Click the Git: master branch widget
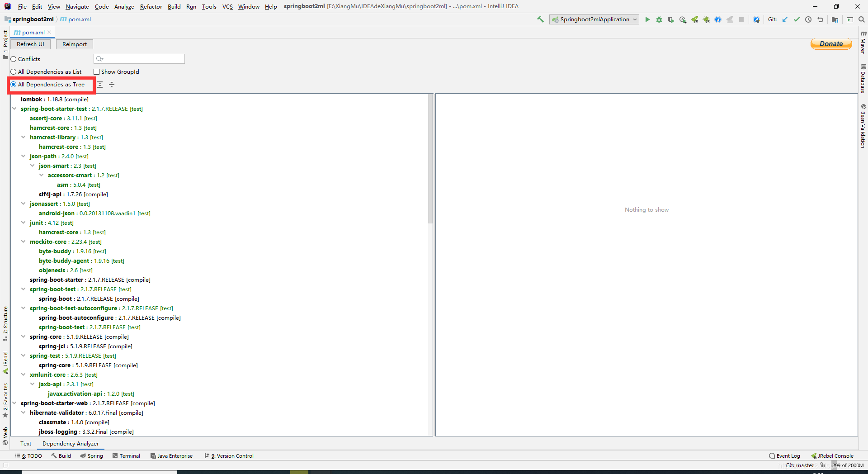 coord(800,465)
